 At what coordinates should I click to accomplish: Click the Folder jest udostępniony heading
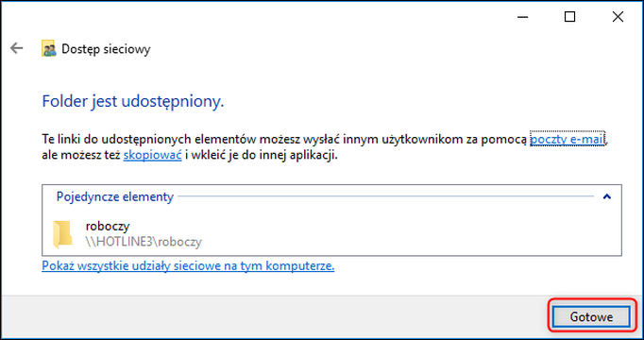click(133, 101)
